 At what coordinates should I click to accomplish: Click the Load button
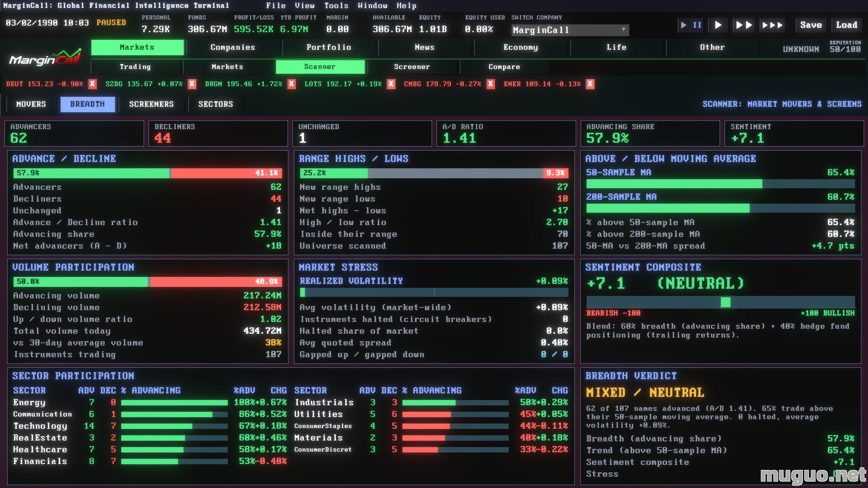coord(847,25)
